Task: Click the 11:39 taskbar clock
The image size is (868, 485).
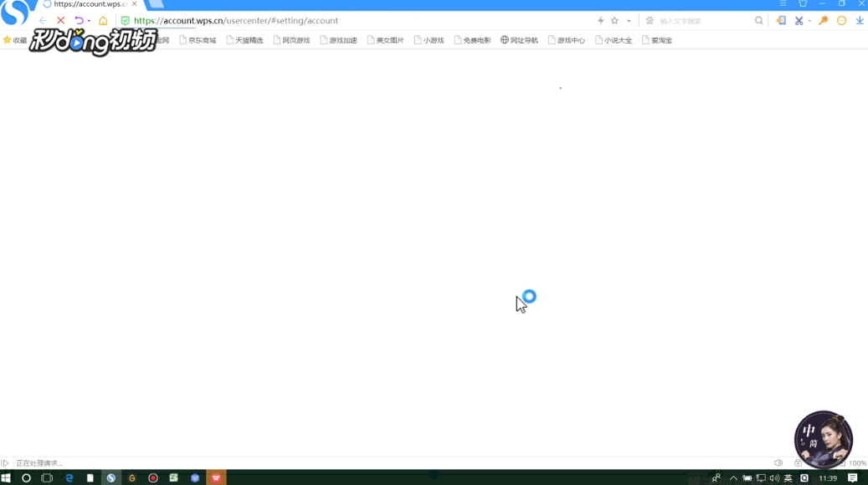Action: [x=828, y=478]
